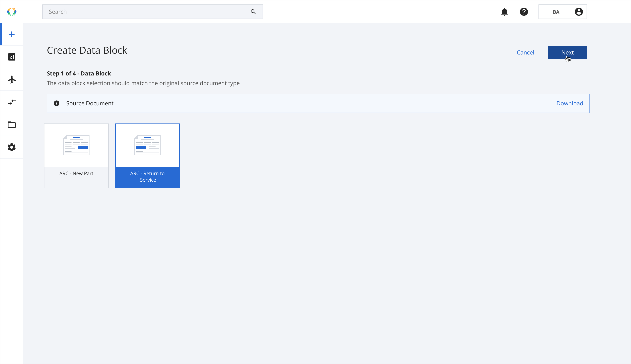
Task: Toggle the Source Document info indicator
Action: [x=57, y=103]
